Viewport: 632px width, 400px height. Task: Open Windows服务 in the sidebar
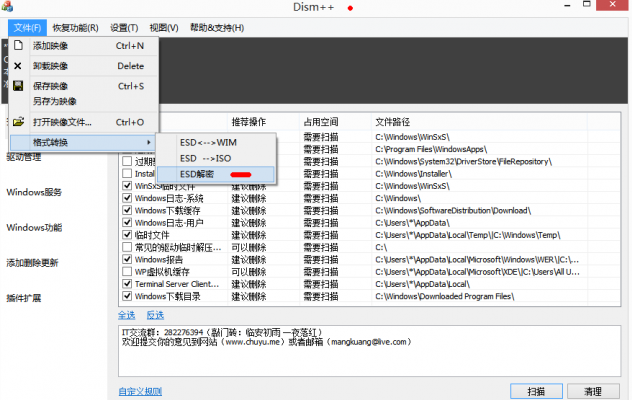(x=34, y=192)
